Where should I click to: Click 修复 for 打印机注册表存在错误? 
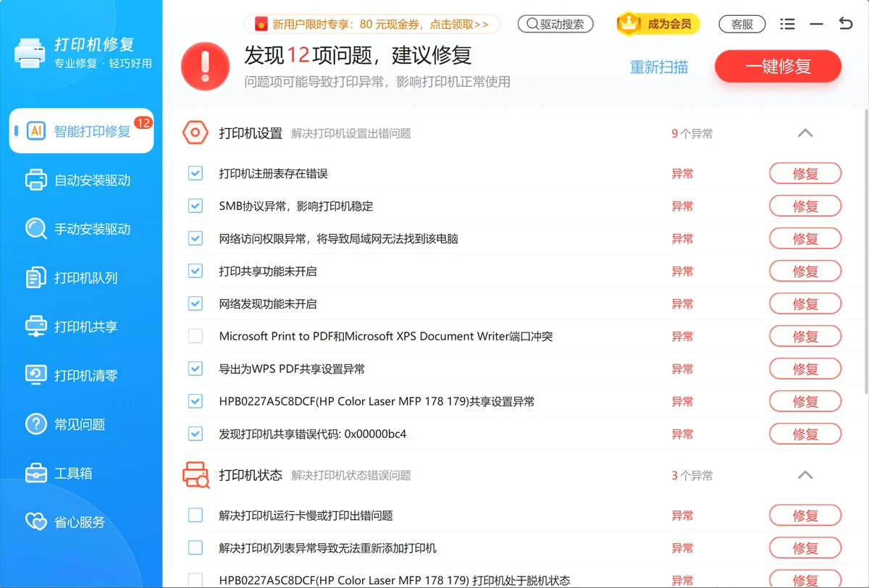[805, 173]
